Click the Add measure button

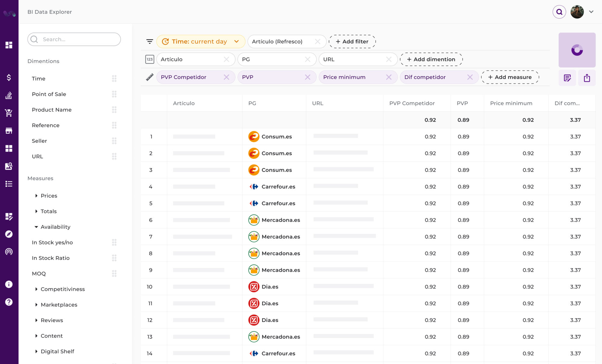click(510, 77)
